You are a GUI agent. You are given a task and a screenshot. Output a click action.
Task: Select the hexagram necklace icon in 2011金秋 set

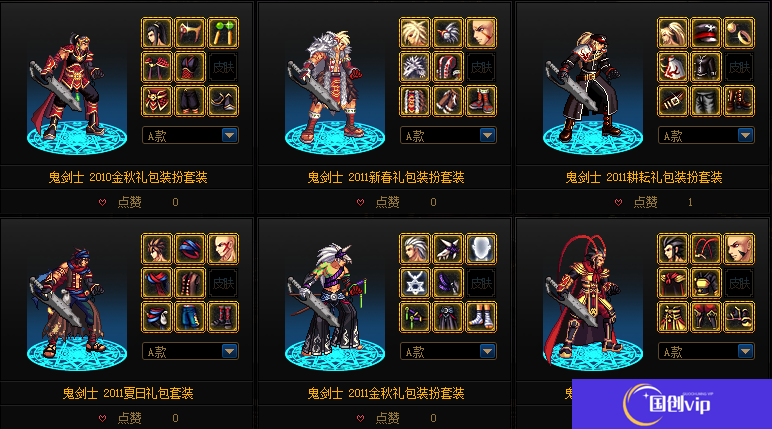(415, 283)
